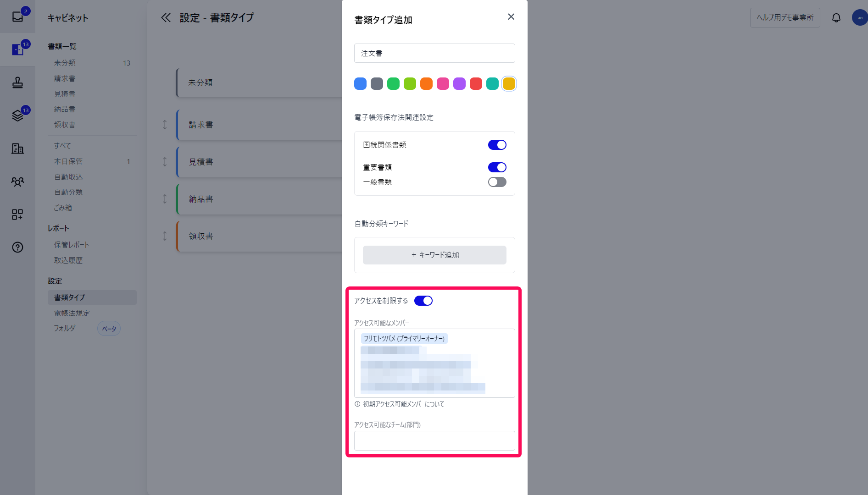The height and width of the screenshot is (495, 868).
Task: Collapse sidebar with double chevron icon
Action: pyautogui.click(x=166, y=18)
